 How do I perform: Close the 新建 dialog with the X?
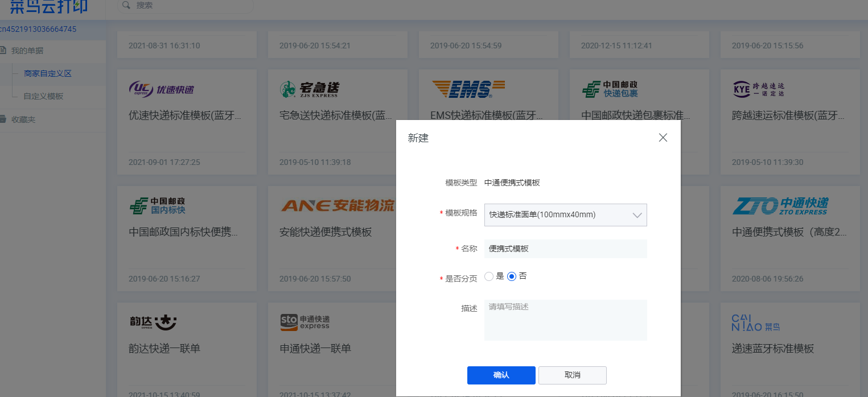(x=663, y=138)
